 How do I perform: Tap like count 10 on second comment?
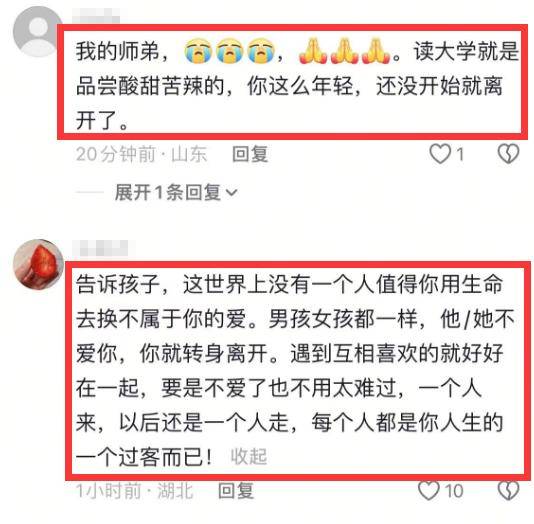click(454, 491)
